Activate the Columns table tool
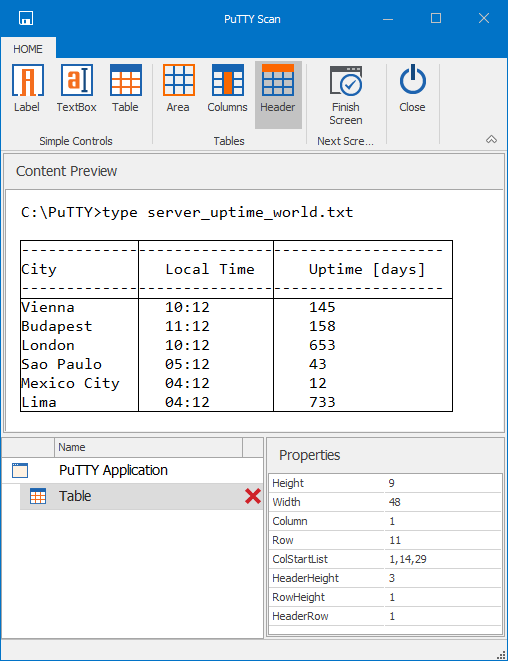 click(228, 89)
